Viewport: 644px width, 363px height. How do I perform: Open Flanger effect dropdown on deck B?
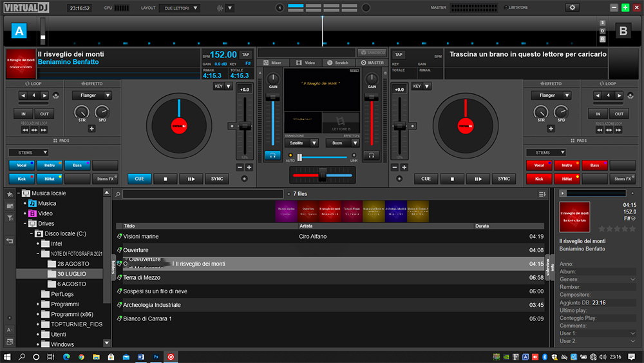point(551,95)
